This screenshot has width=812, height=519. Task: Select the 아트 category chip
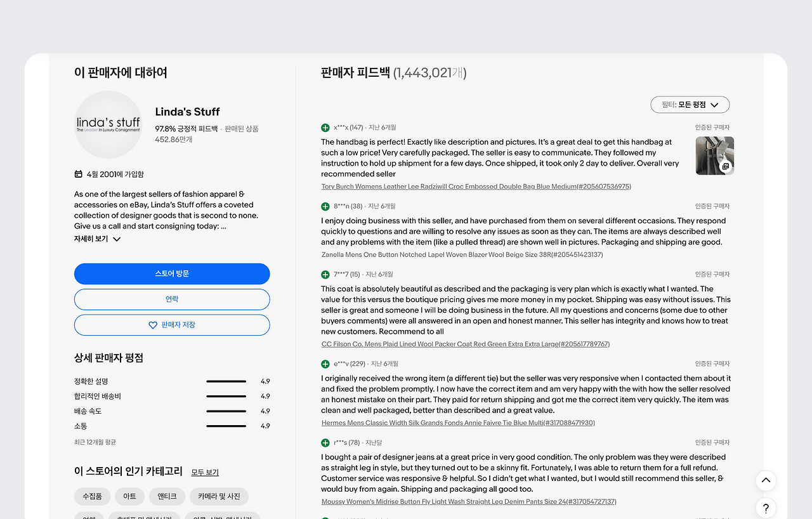[129, 496]
